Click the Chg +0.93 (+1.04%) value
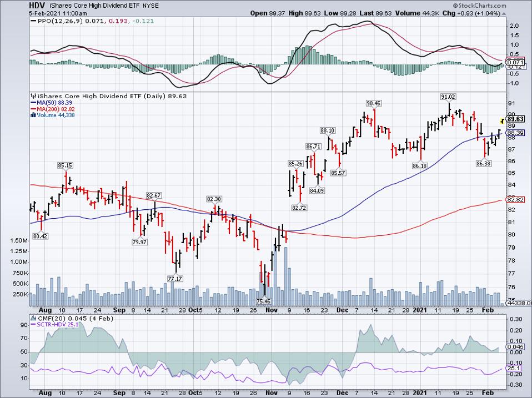532x398 pixels. click(471, 13)
